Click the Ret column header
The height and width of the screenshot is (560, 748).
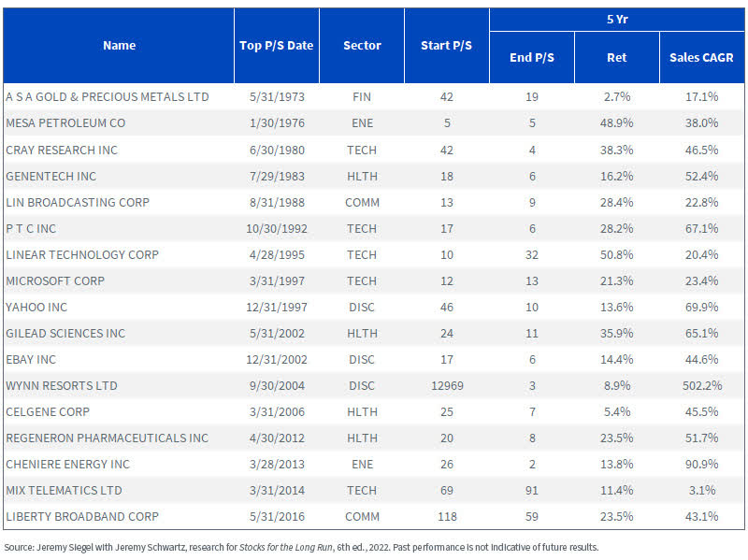pos(617,58)
